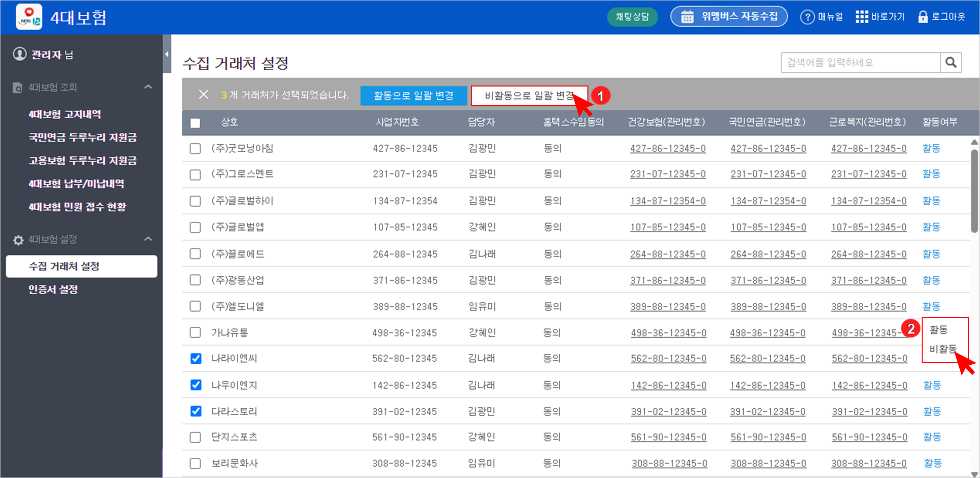980x478 pixels.
Task: Click 임유미 in the (주)엘도니엘 row
Action: 482,306
